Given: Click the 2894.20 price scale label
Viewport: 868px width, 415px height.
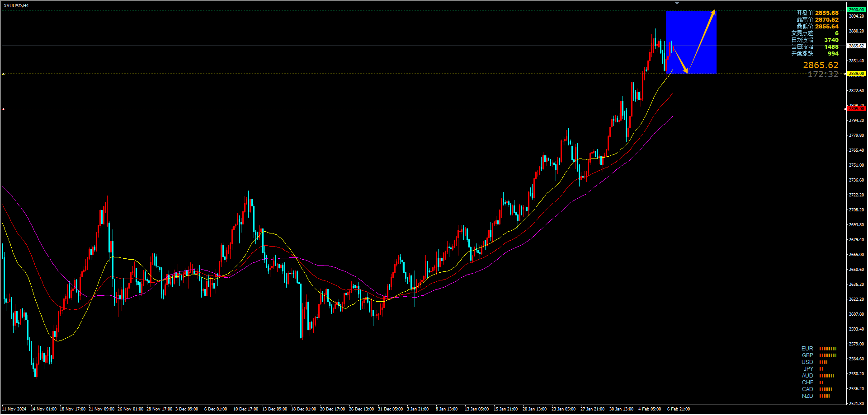Looking at the screenshot, I should [x=857, y=16].
